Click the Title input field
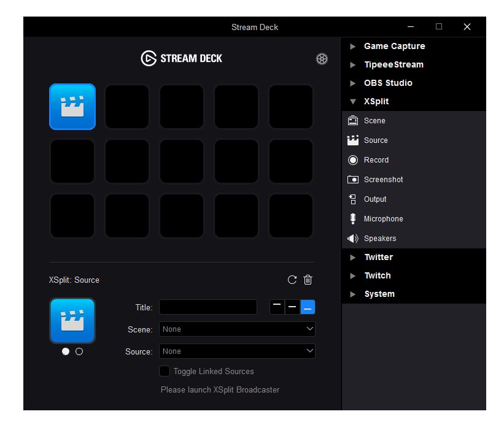This screenshot has height=433, width=504. [208, 307]
